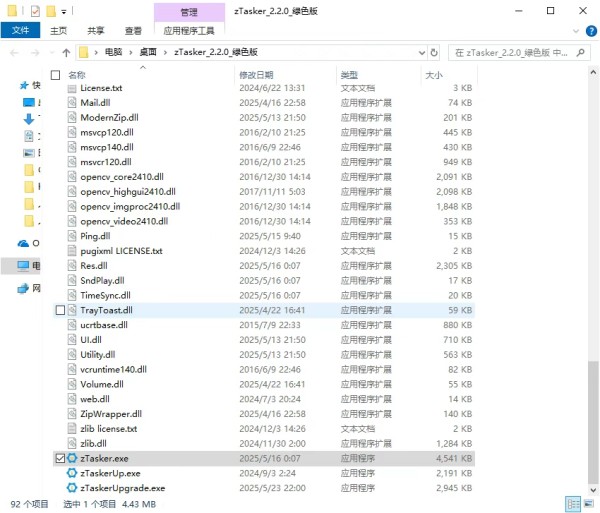600x513 pixels.
Task: Click the zTaskerUp.exe application icon
Action: [72, 473]
